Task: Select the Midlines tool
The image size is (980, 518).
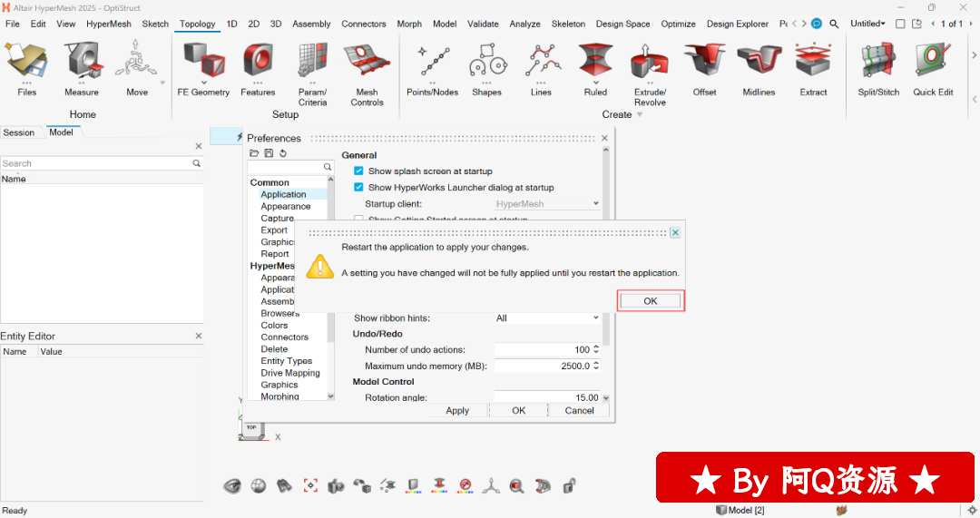Action: (759, 69)
